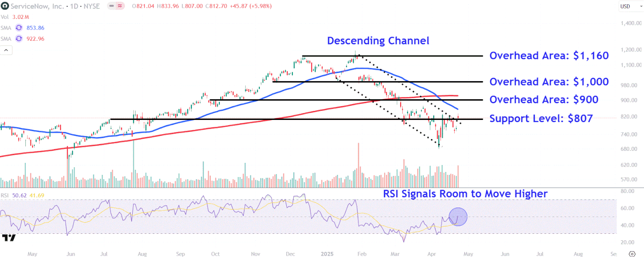Click the refresh icon beside the red SMA 922.96

18,39
